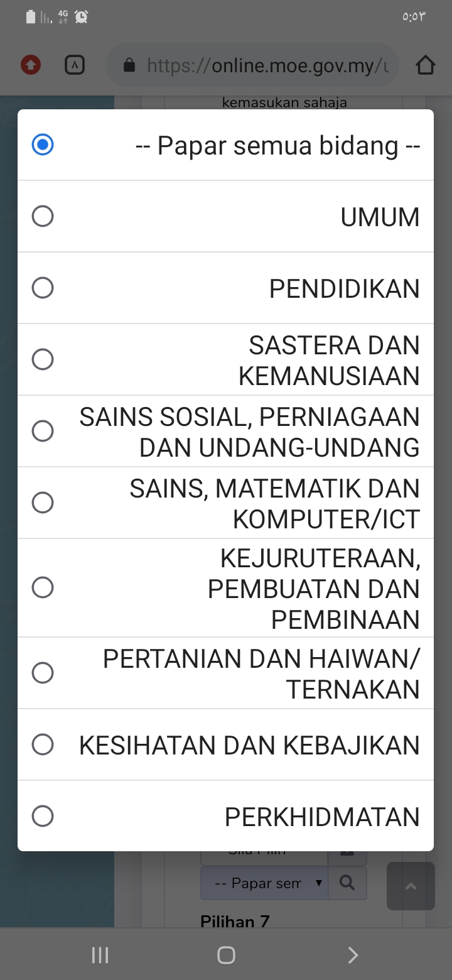Tap the online.moe.gov.my address bar
This screenshot has width=452, height=980.
coord(267,65)
